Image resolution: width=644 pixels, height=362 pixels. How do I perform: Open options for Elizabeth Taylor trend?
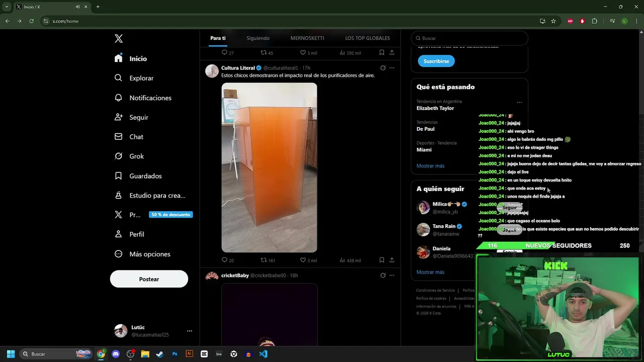pyautogui.click(x=519, y=103)
